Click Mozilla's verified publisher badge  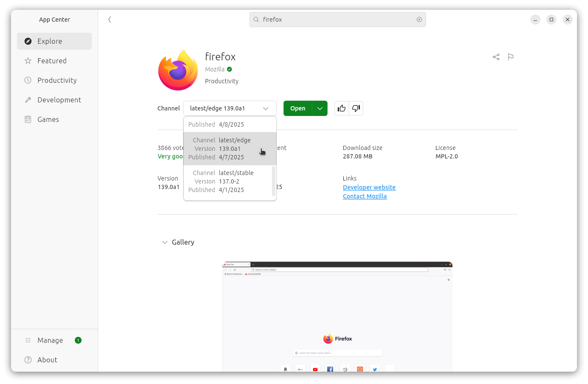tap(229, 69)
